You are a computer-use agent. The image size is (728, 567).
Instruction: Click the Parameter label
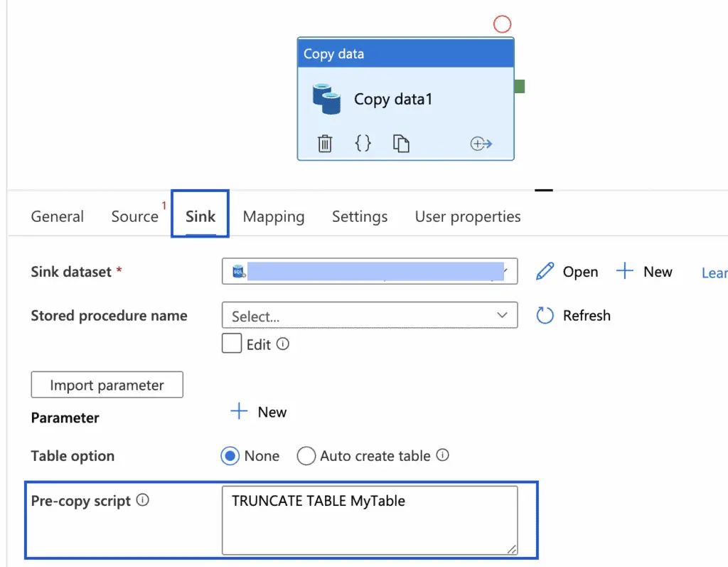pyautogui.click(x=65, y=418)
